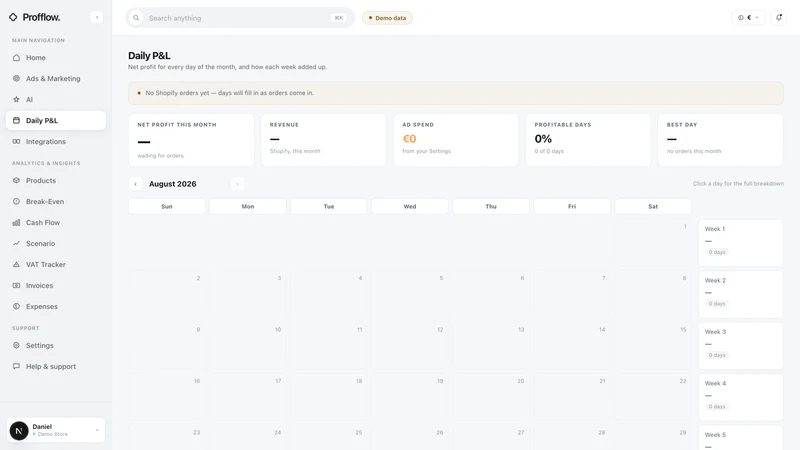Open Ads & Marketing menu item
The width and height of the screenshot is (800, 450).
click(x=56, y=79)
